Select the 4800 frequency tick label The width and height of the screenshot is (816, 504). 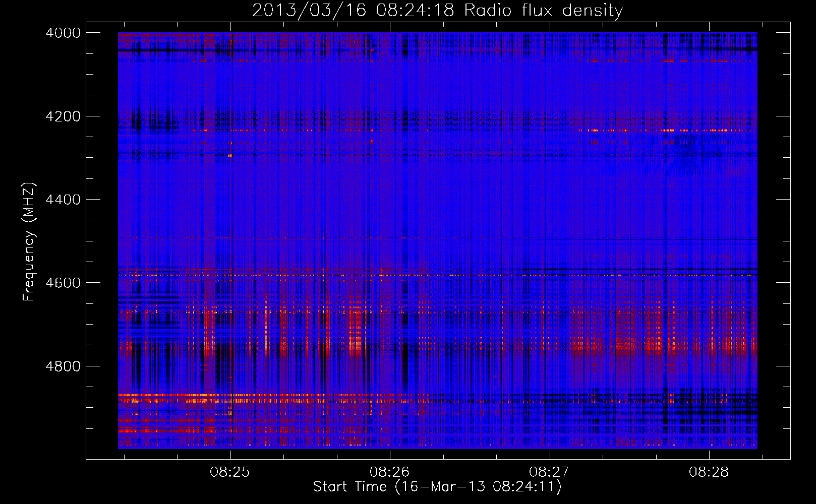coord(63,366)
